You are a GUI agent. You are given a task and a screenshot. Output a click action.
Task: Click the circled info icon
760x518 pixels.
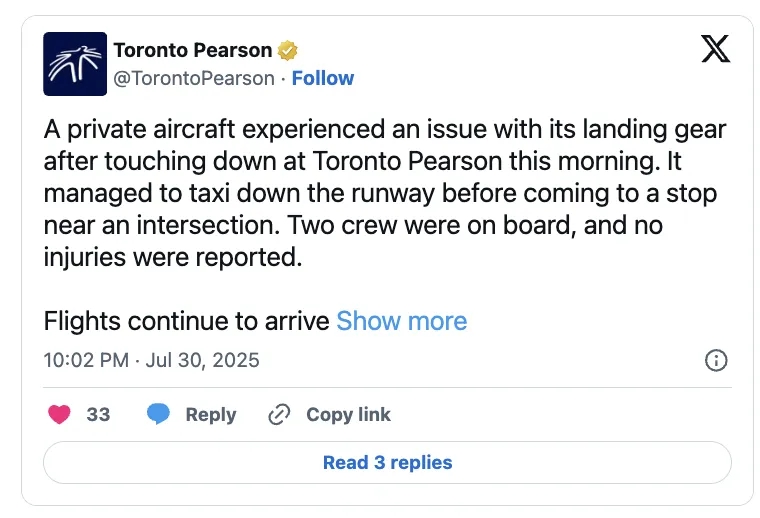(x=716, y=361)
